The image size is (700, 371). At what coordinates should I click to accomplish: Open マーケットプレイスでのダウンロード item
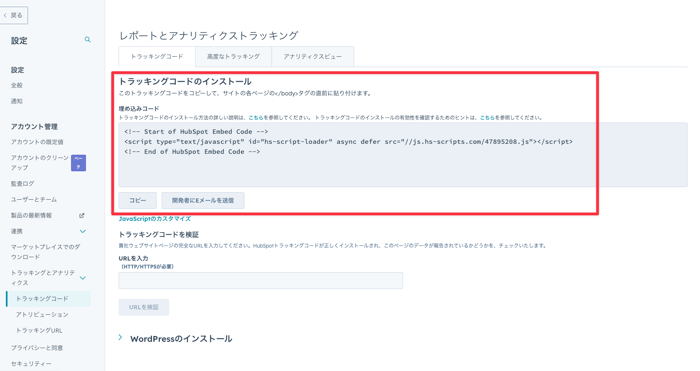click(x=46, y=252)
